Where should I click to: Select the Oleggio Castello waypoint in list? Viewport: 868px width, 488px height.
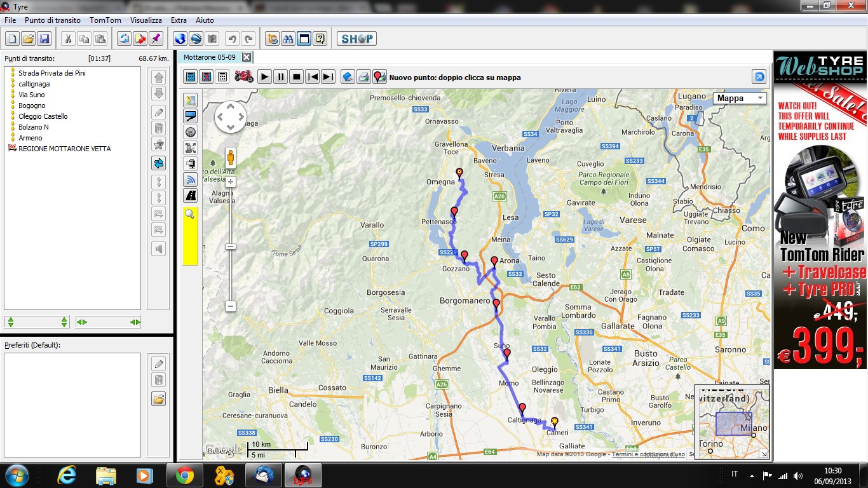point(43,116)
